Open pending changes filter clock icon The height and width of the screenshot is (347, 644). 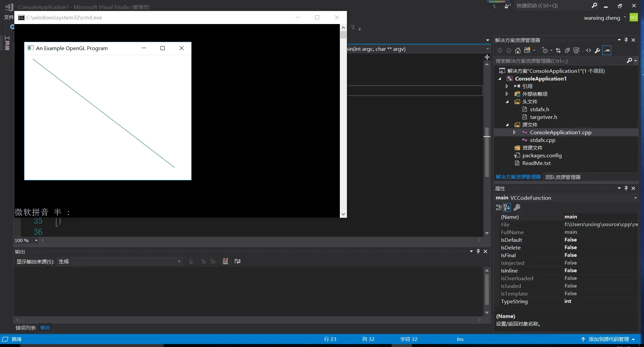pyautogui.click(x=545, y=50)
